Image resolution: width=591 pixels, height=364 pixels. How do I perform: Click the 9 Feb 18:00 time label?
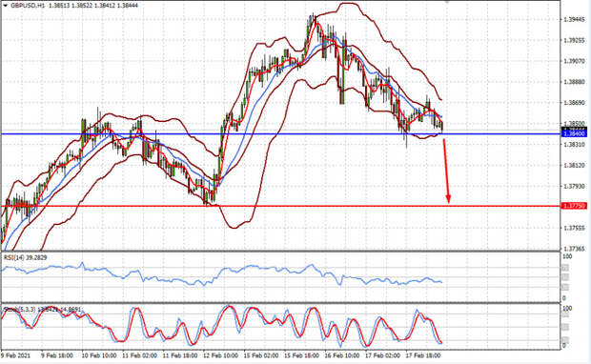[57, 355]
